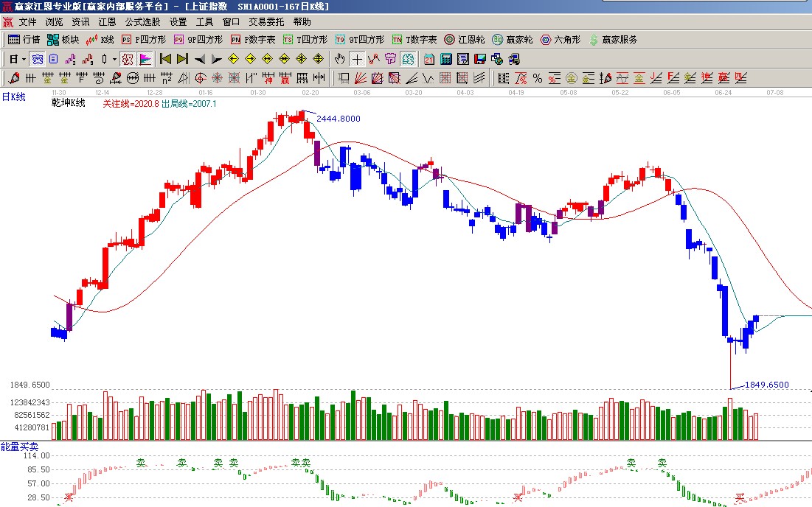Viewport: 812px width, 507px height.
Task: Open the 江恩轮 (Gann wheel) tool
Action: coord(465,40)
